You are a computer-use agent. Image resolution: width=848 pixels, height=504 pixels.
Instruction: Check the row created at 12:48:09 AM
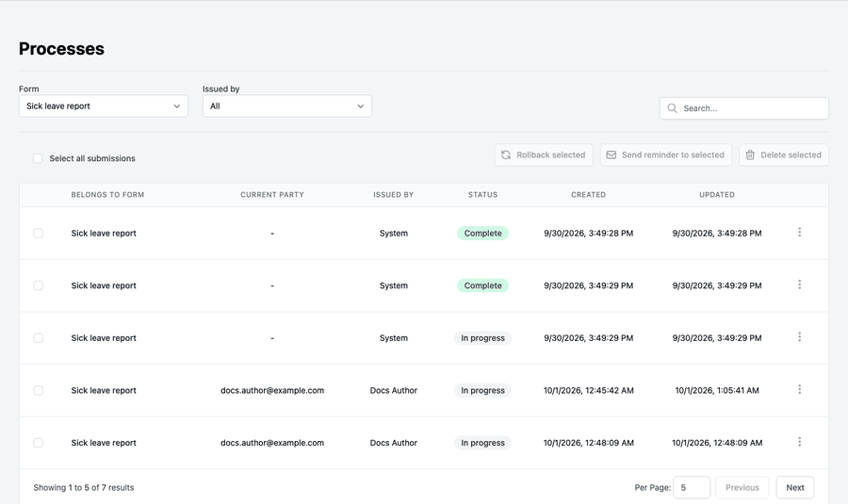[x=38, y=443]
